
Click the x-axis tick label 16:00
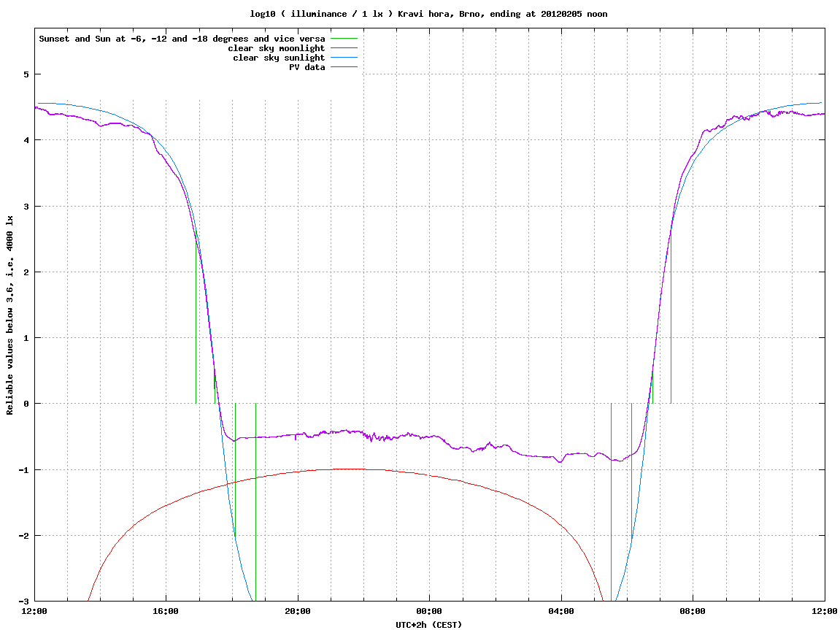[166, 611]
